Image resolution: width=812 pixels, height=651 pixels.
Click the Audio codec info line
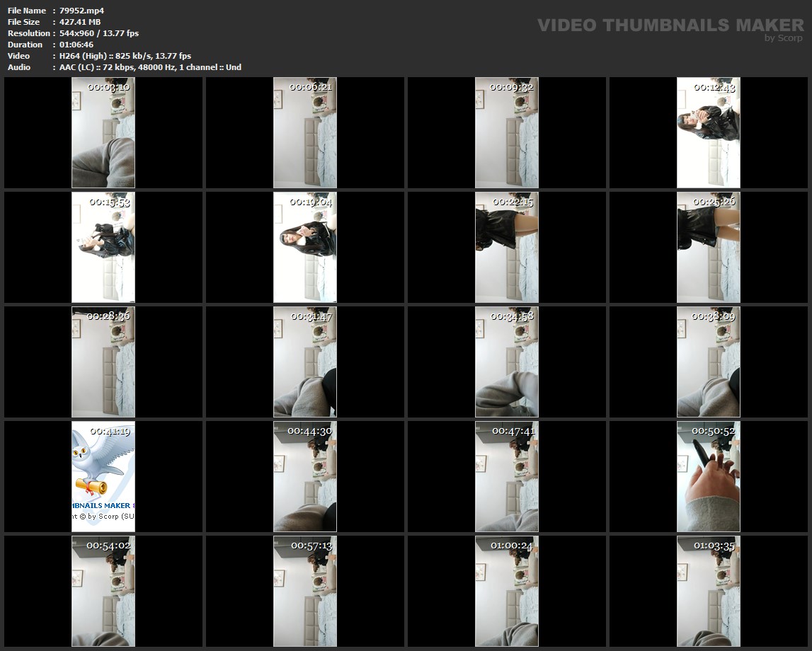tap(150, 67)
